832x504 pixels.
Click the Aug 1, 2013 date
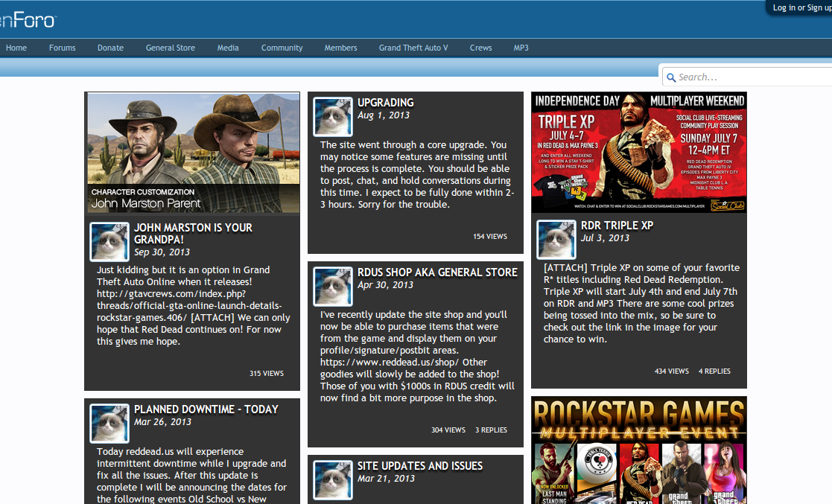click(x=383, y=115)
